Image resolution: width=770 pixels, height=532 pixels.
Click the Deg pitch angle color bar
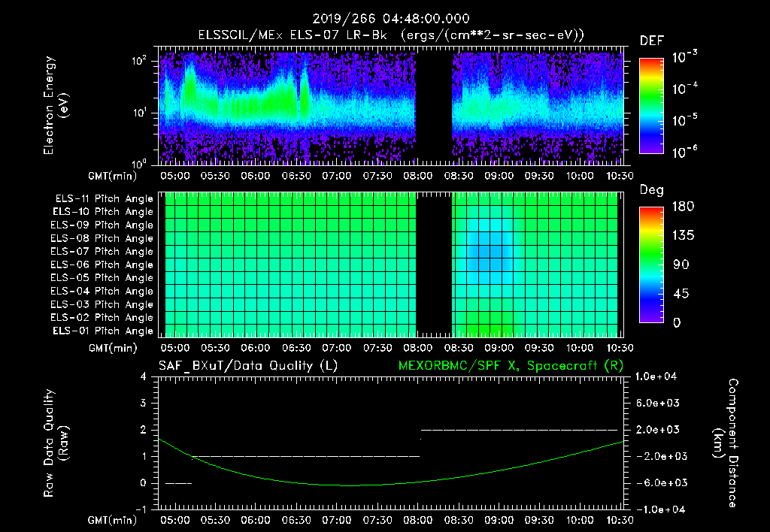651,264
